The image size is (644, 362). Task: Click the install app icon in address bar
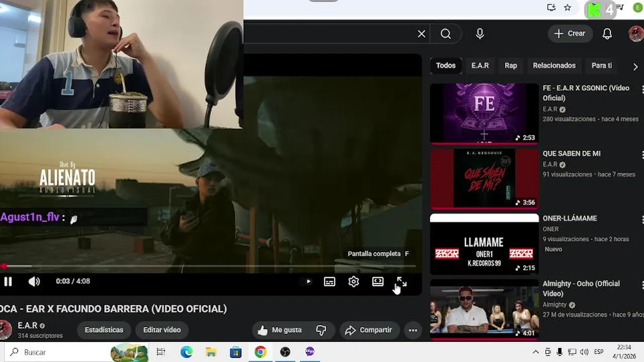click(x=551, y=8)
